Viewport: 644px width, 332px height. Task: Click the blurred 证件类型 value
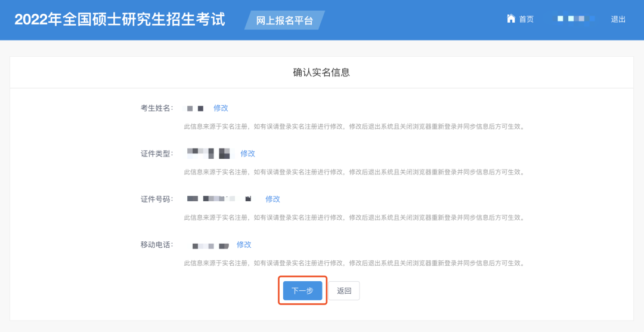tap(209, 153)
